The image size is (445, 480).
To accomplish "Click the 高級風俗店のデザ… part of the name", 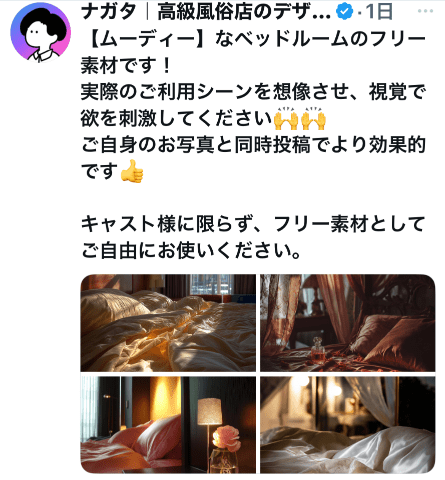I will click(244, 12).
